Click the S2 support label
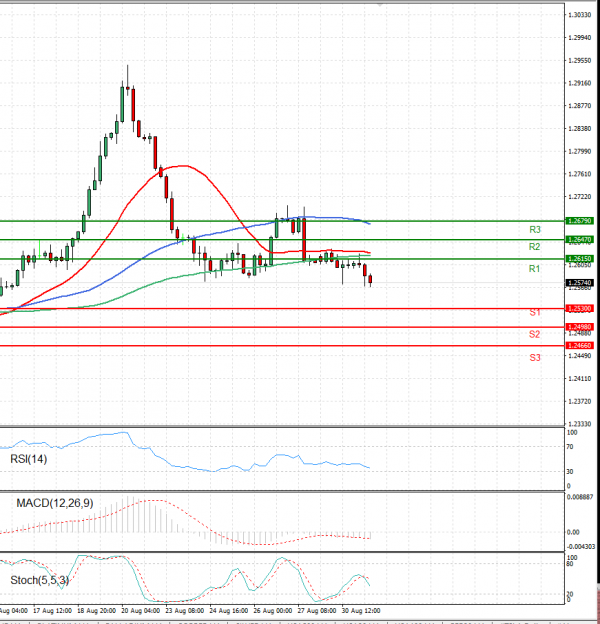600x624 pixels. point(534,334)
